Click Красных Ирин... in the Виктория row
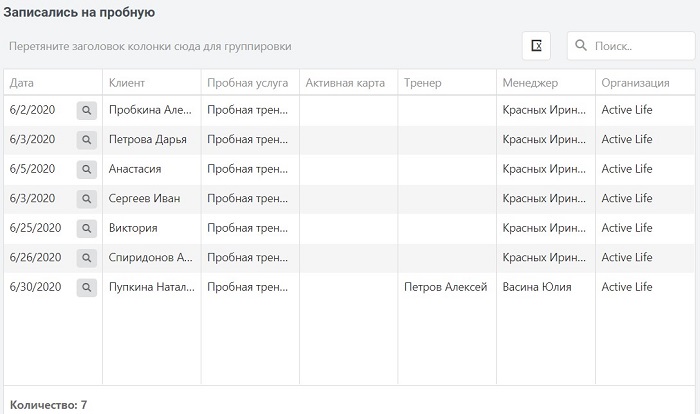This screenshot has width=700, height=414. pyautogui.click(x=544, y=228)
